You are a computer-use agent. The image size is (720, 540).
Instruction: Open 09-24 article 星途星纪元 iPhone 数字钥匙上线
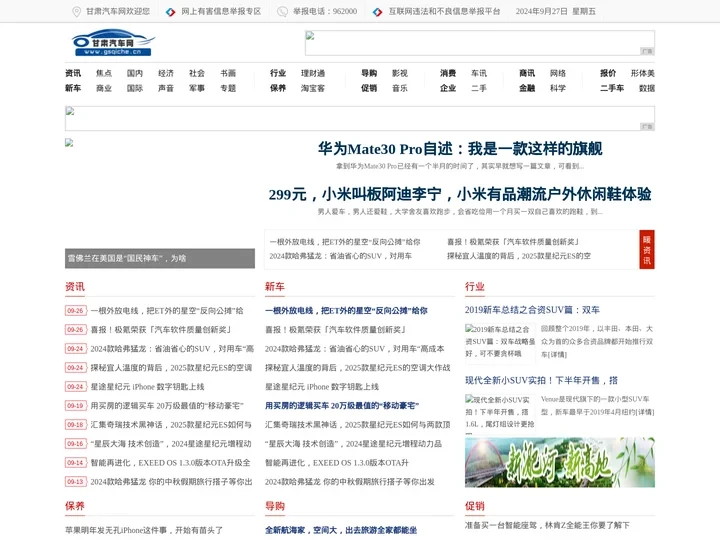pos(147,387)
